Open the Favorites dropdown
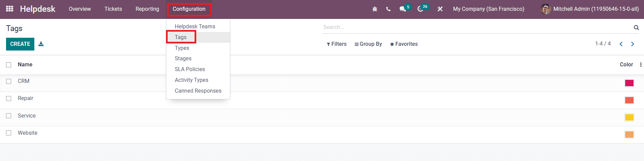This screenshot has height=161, width=644. tap(404, 44)
